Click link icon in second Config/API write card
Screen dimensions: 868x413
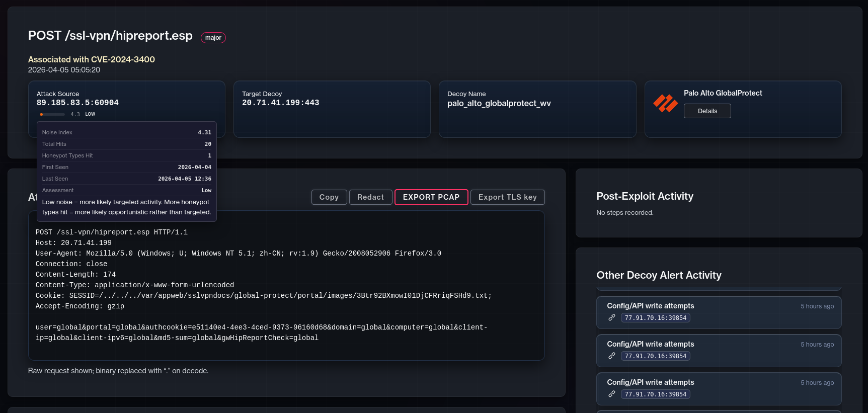click(x=611, y=356)
